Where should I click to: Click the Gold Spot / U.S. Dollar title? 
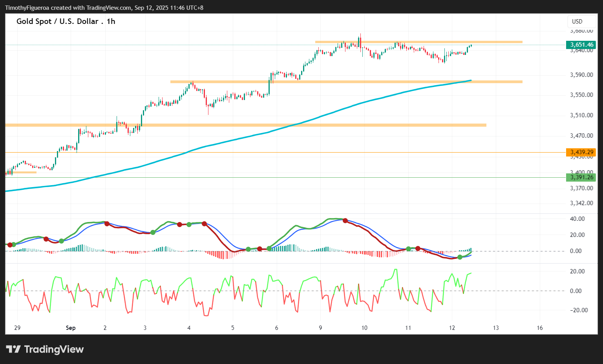(x=66, y=22)
